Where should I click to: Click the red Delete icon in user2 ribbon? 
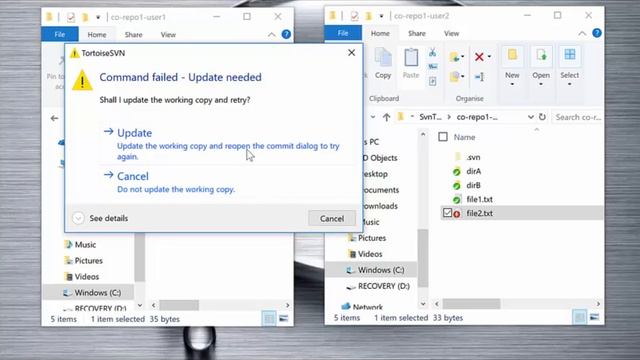479,57
